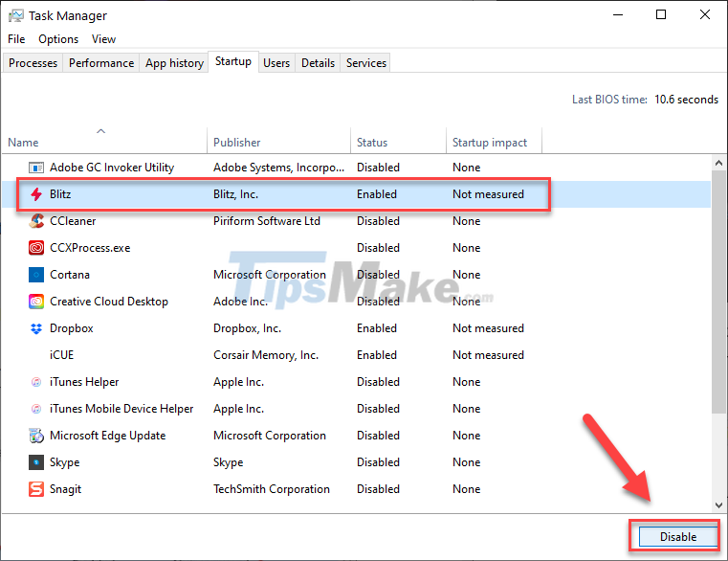The height and width of the screenshot is (561, 728).
Task: Select the Startup tab
Action: (233, 61)
